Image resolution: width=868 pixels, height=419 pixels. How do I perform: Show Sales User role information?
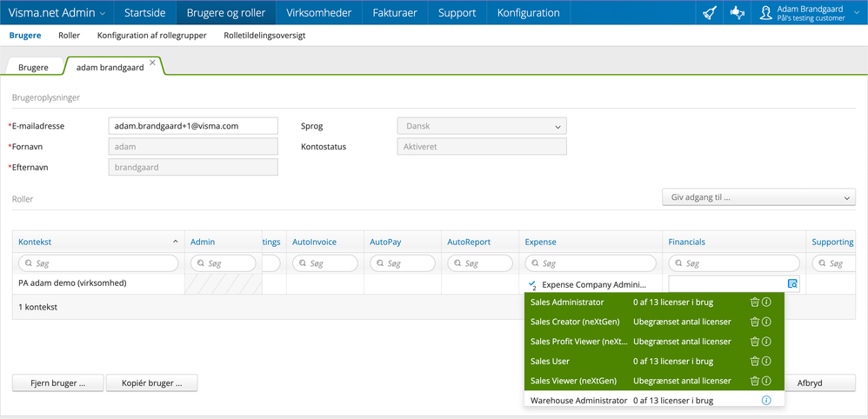pos(766,361)
